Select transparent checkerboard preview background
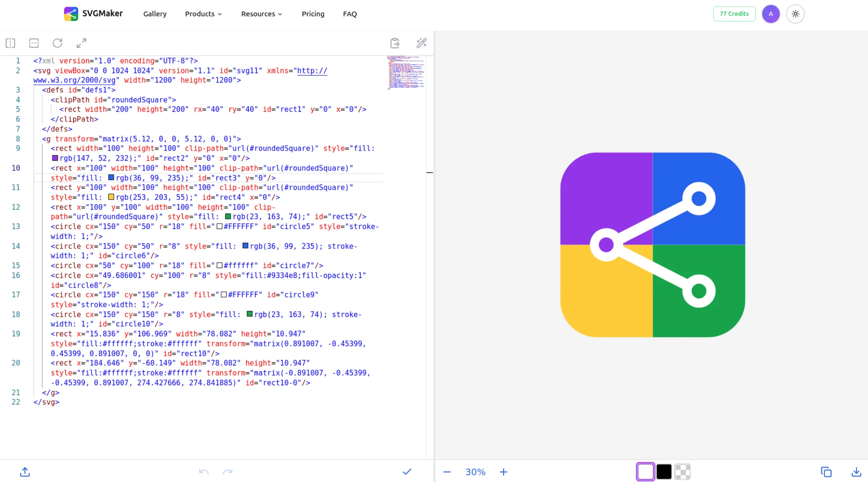This screenshot has height=482, width=868. (x=682, y=472)
